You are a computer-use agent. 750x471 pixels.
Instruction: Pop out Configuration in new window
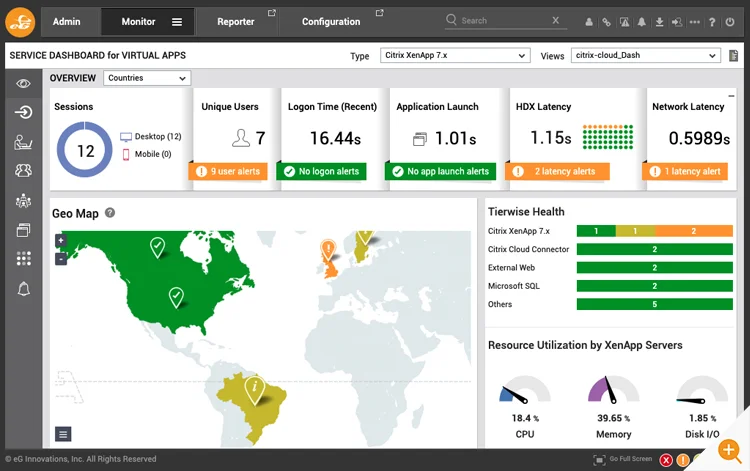pyautogui.click(x=379, y=13)
